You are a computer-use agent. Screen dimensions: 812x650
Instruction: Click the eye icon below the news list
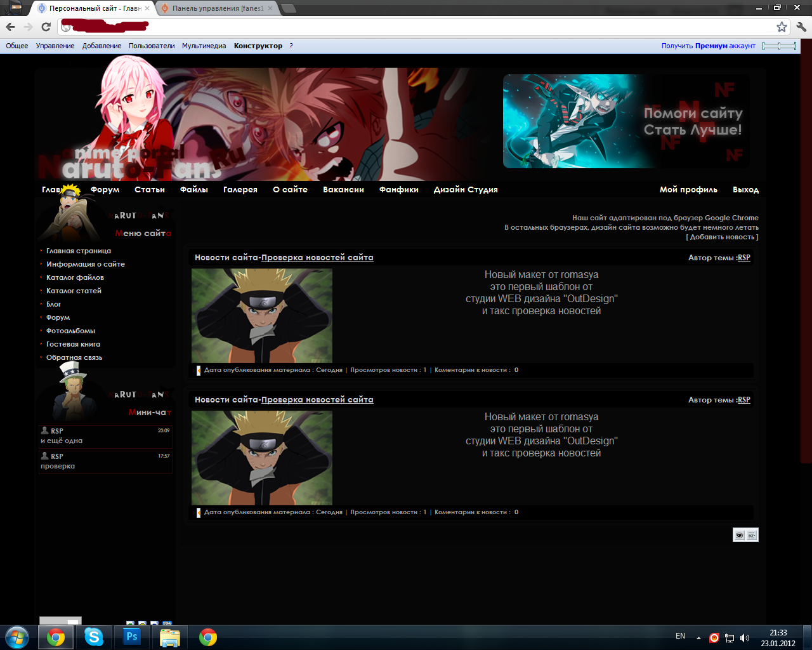[x=739, y=535]
